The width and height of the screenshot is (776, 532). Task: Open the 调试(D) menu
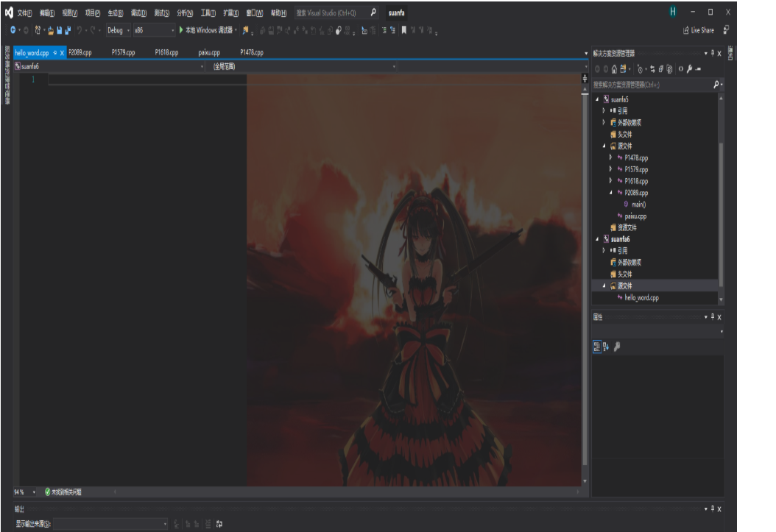138,13
